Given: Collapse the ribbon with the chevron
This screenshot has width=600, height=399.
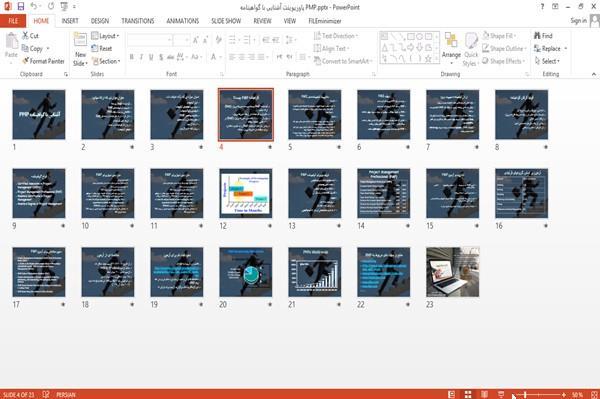Looking at the screenshot, I should pyautogui.click(x=594, y=74).
